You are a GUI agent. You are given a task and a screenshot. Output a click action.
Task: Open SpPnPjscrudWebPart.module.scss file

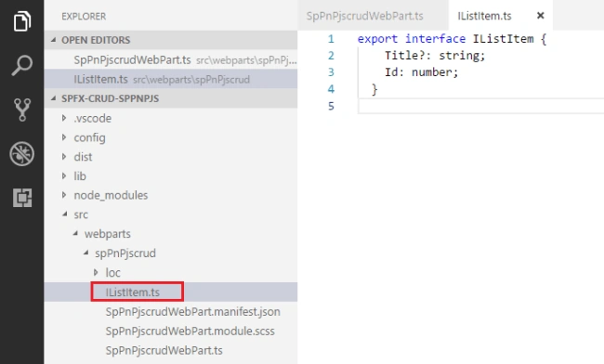(190, 331)
